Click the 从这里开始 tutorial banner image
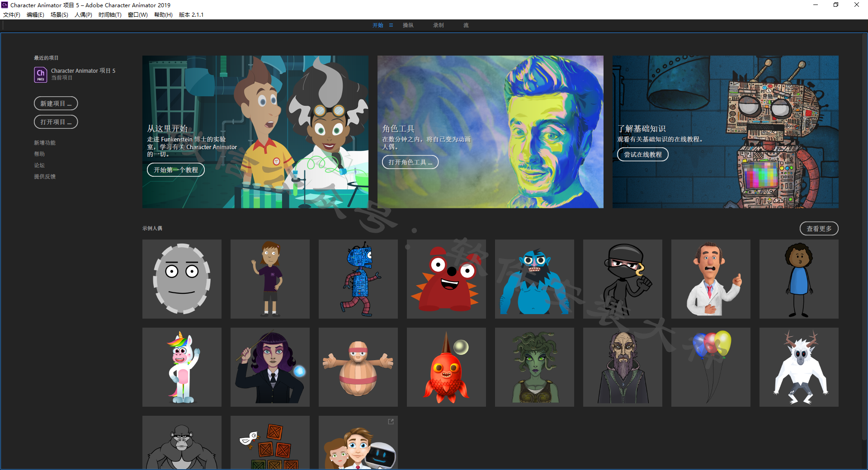The height and width of the screenshot is (470, 868). 255,132
